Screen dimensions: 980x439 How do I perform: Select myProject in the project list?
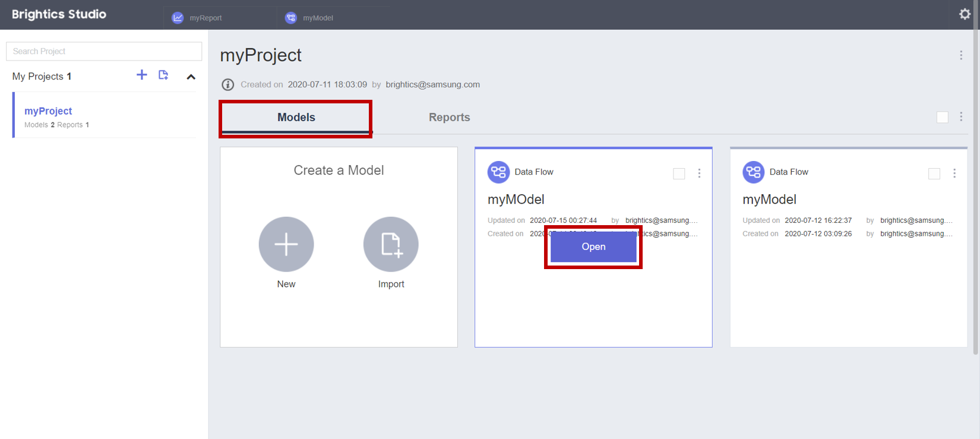coord(105,115)
